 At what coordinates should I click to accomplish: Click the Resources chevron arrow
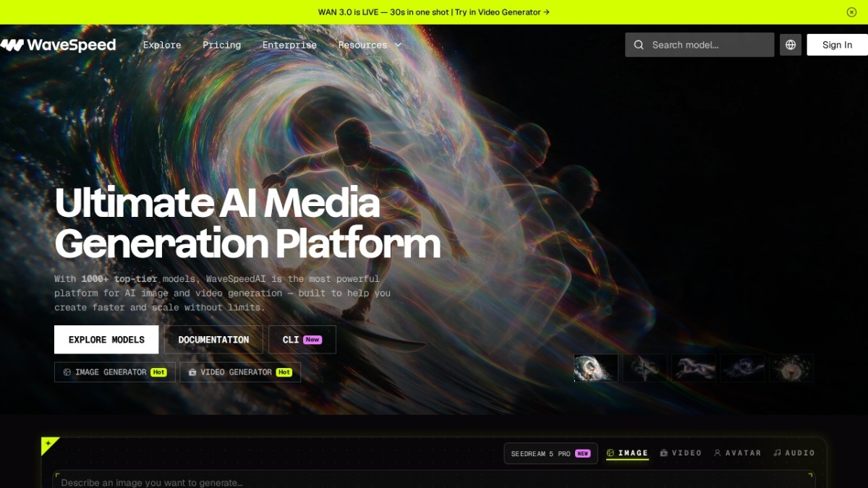(397, 45)
